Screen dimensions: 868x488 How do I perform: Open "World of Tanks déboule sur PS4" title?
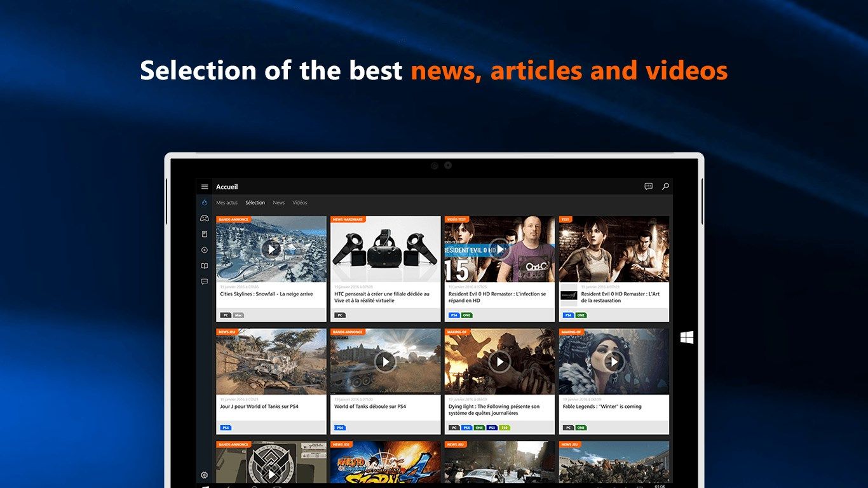tap(370, 407)
